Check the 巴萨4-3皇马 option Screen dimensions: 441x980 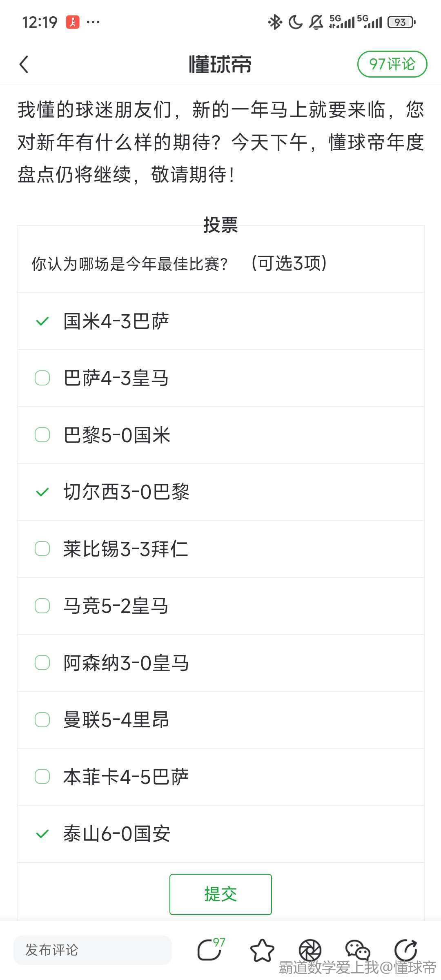pos(42,378)
